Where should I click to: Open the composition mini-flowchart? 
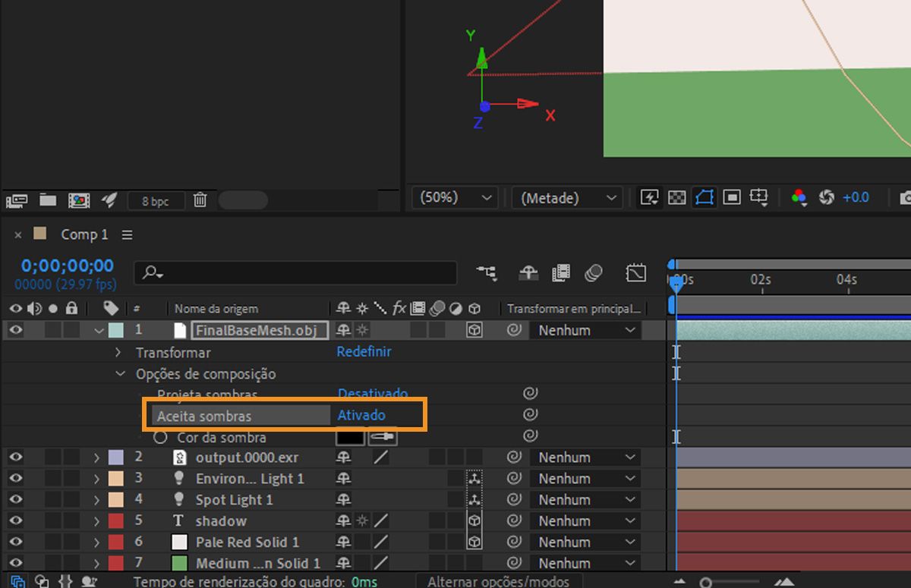487,273
